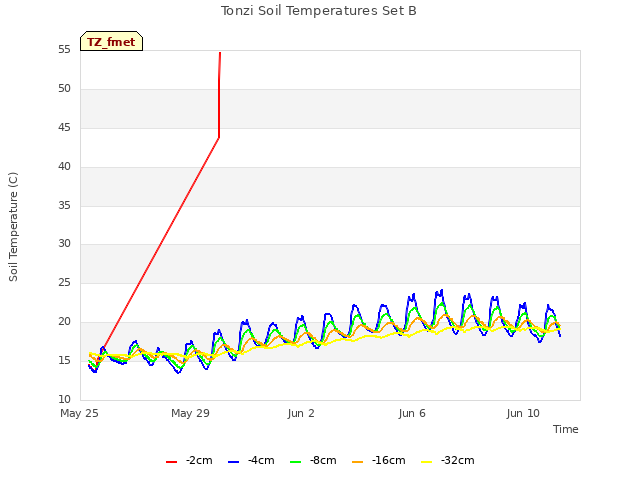
Task: Toggle the -32cm series in legend
Action: click(448, 460)
